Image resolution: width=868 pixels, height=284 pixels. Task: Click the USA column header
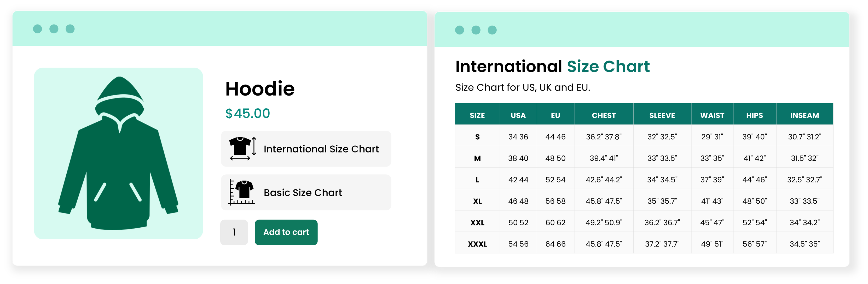(x=518, y=115)
